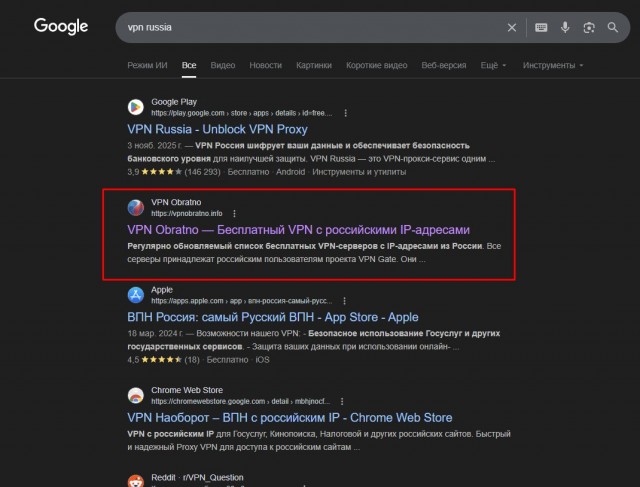Open VPN Russia - Unblock VPN Proxy link
This screenshot has width=640, height=487.
click(218, 129)
